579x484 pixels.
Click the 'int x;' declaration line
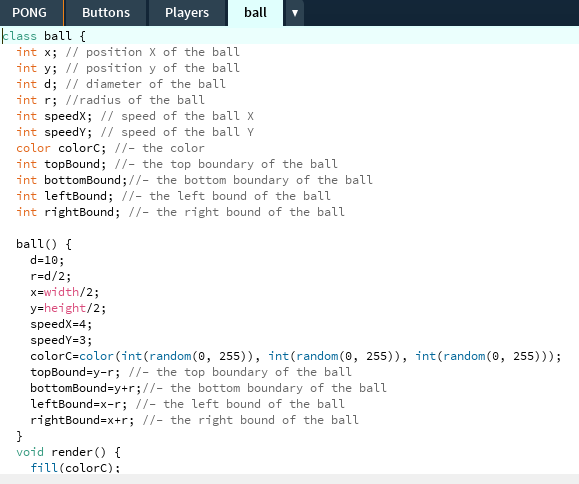click(x=37, y=52)
